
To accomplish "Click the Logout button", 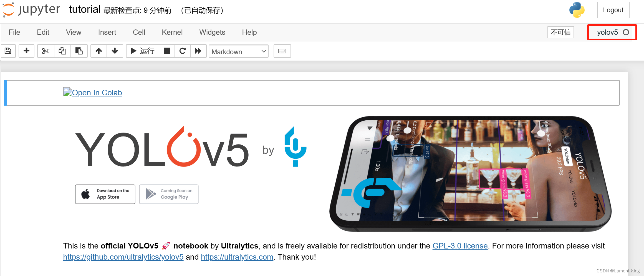I will click(x=613, y=10).
